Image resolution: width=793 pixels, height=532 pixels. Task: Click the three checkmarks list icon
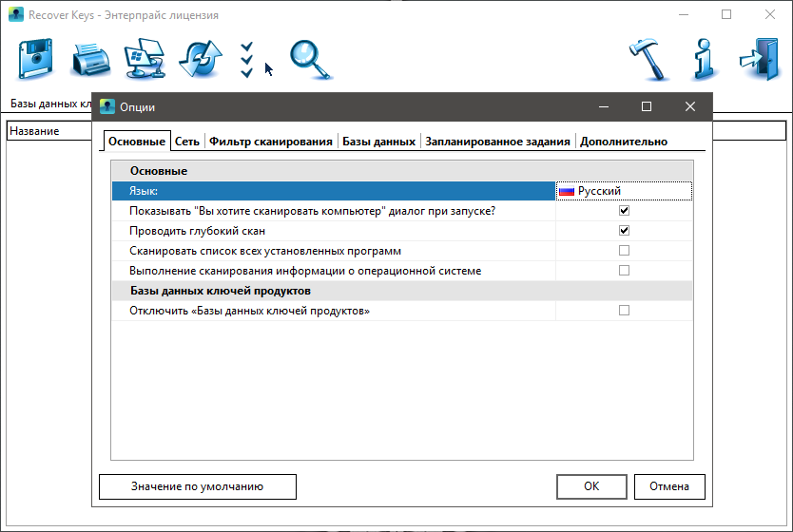click(x=247, y=60)
